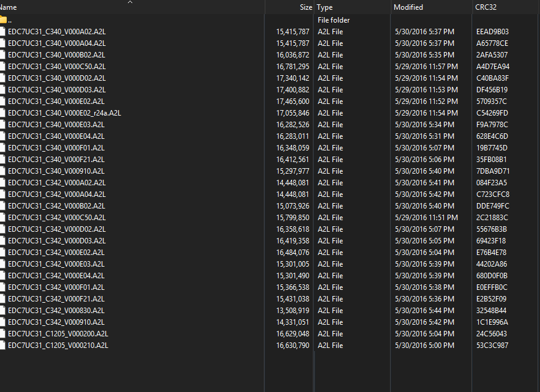
Task: Select file EDC7UC31_C340_V000910.A2L
Action: [x=56, y=171]
